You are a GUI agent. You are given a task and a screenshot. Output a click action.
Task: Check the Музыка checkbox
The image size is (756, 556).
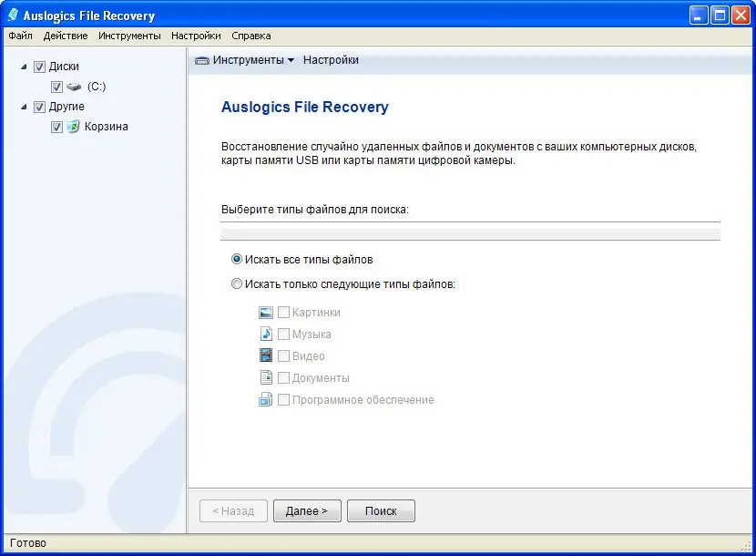click(x=283, y=334)
